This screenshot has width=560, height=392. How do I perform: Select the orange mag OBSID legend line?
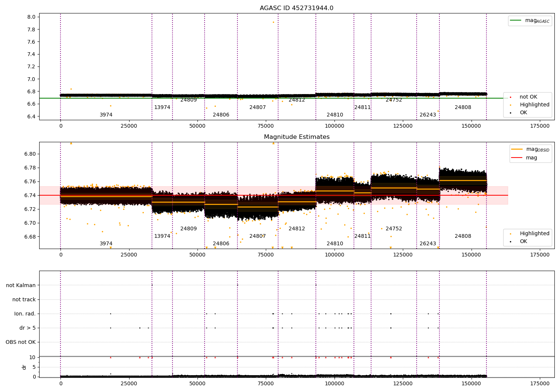point(517,149)
